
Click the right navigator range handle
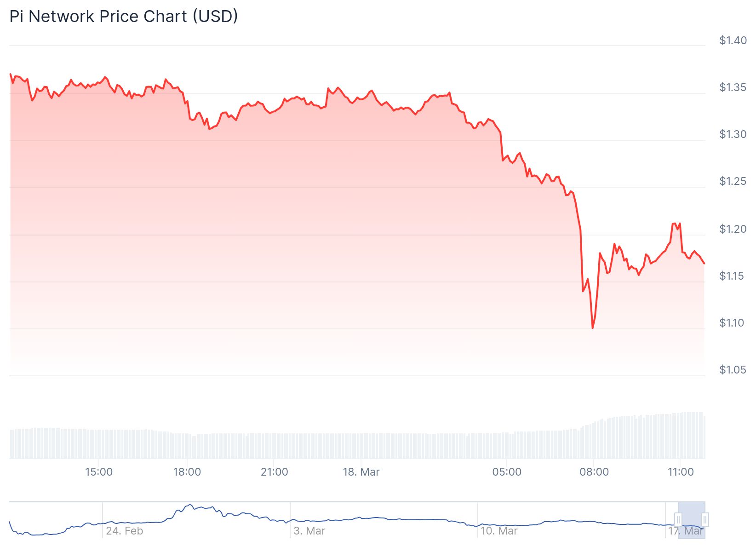pyautogui.click(x=704, y=520)
